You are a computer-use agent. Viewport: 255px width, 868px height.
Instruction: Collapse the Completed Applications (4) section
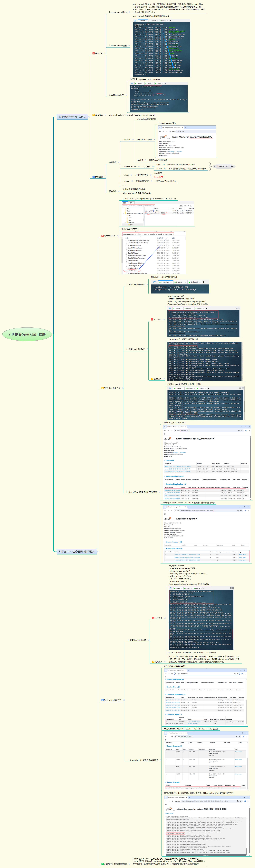click(175, 484)
